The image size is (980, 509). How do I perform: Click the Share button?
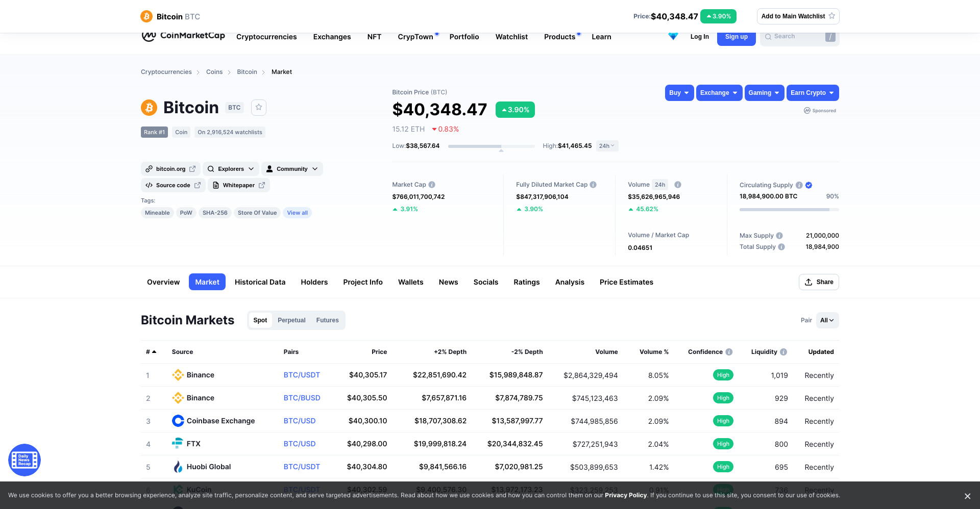coord(819,282)
